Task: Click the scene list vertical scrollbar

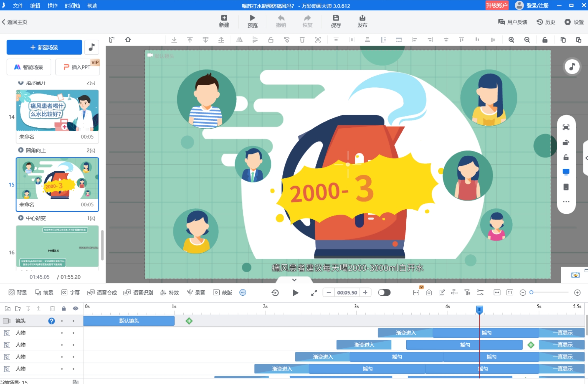Action: point(102,245)
